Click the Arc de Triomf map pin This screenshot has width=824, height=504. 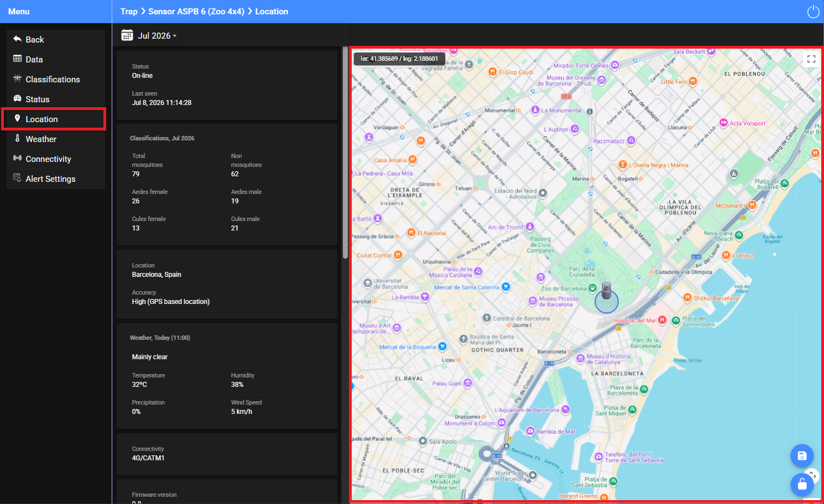(530, 227)
